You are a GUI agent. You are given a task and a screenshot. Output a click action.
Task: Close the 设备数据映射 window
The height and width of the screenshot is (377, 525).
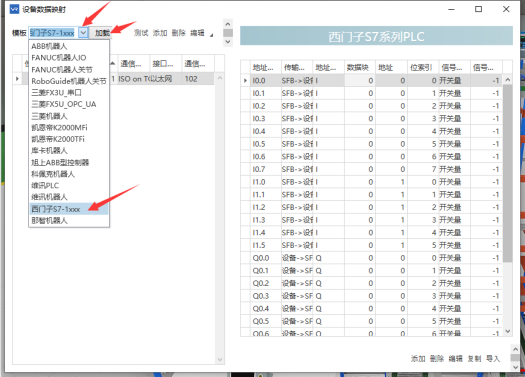tap(506, 9)
